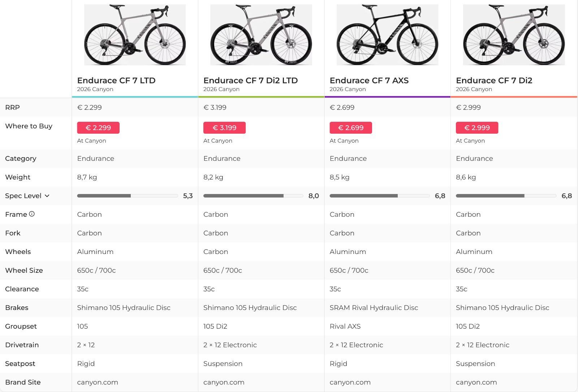Click the Spec Level row label
The height and width of the screenshot is (392, 578).
[x=23, y=196]
